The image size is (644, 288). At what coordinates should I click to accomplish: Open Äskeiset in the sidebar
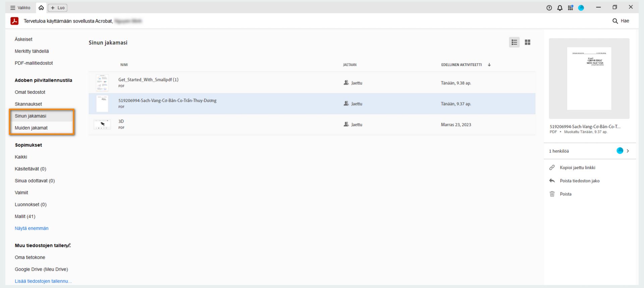(x=23, y=39)
